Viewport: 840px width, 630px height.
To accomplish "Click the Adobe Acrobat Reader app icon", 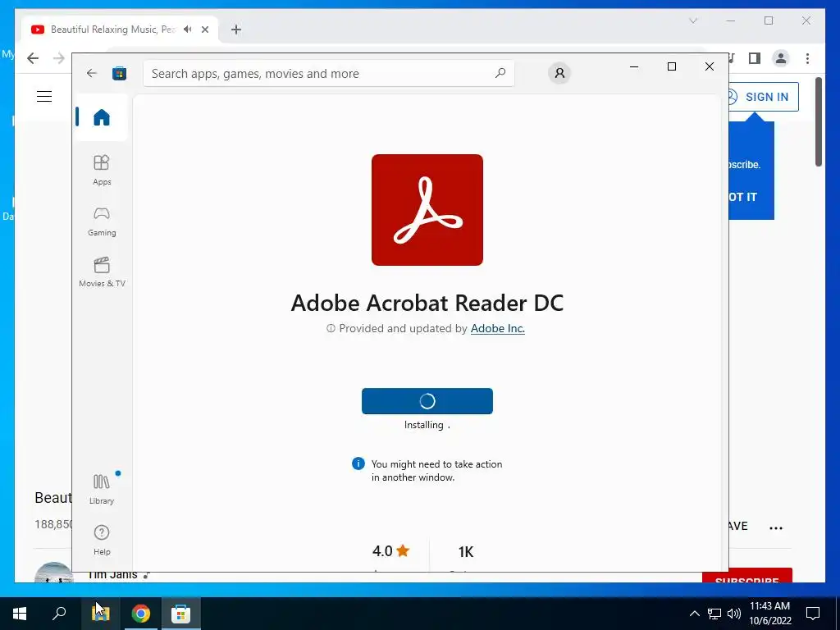I will tap(427, 210).
